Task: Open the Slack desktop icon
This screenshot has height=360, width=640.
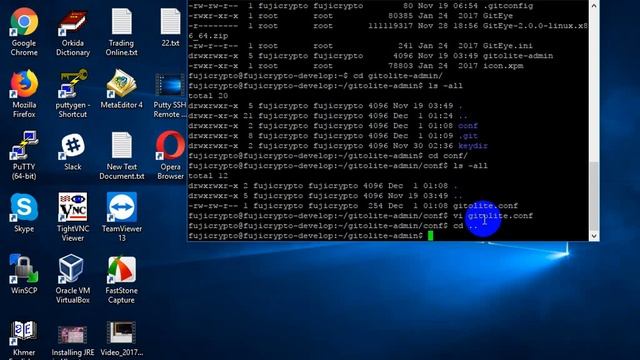Action: coord(73,151)
